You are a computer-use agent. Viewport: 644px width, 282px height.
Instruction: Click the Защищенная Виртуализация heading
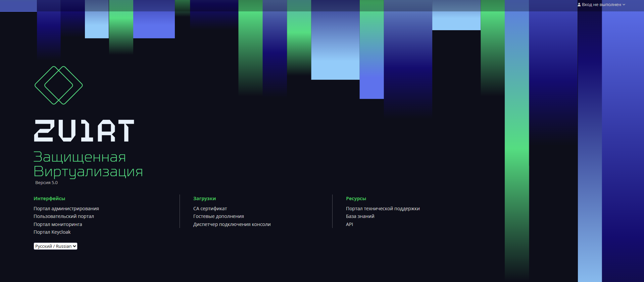pos(88,164)
